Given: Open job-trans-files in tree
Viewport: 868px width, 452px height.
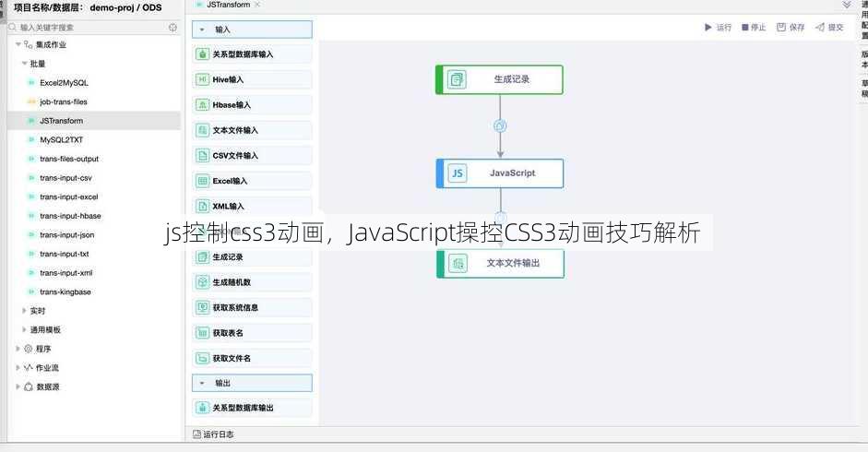Looking at the screenshot, I should [x=64, y=101].
